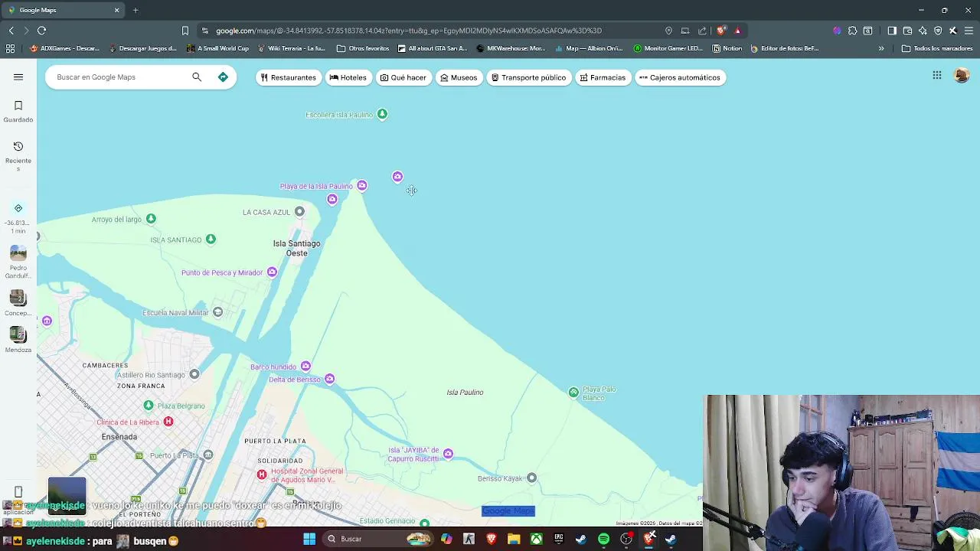This screenshot has width=980, height=551.
Task: Toggle the browser sidebar panel
Action: coord(892,31)
